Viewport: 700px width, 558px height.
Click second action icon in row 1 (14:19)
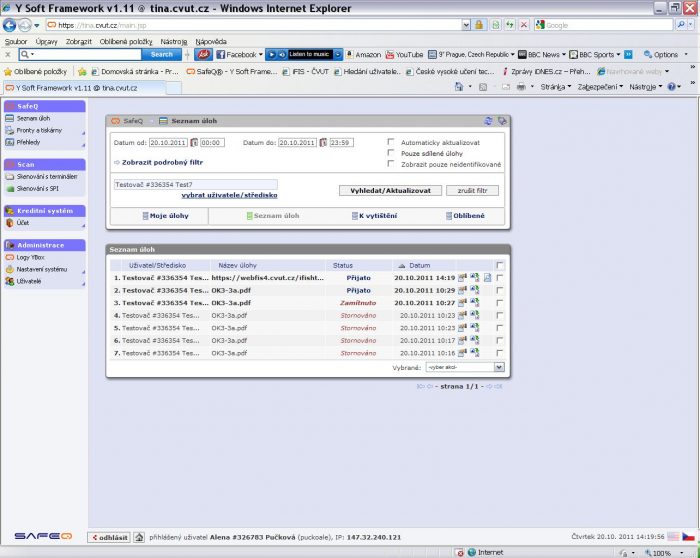(474, 278)
